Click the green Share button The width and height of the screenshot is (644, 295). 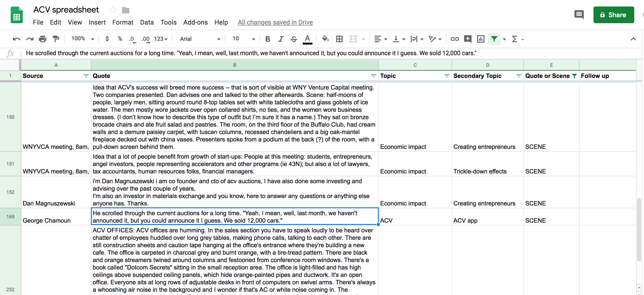[x=614, y=15]
